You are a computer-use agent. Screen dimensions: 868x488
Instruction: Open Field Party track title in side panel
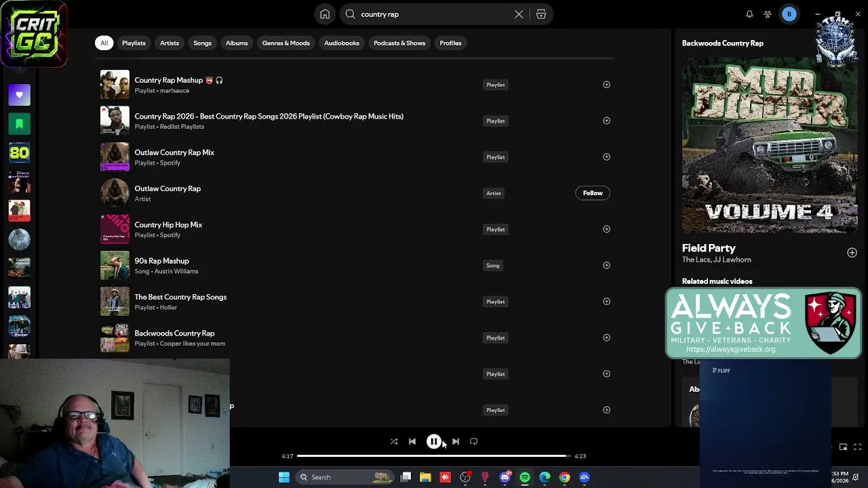(x=709, y=248)
